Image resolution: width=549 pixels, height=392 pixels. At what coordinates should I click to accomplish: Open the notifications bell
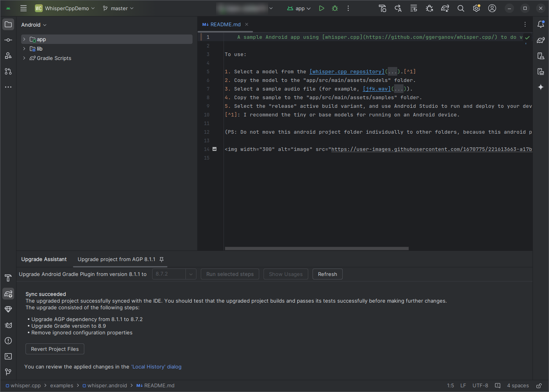click(x=541, y=24)
